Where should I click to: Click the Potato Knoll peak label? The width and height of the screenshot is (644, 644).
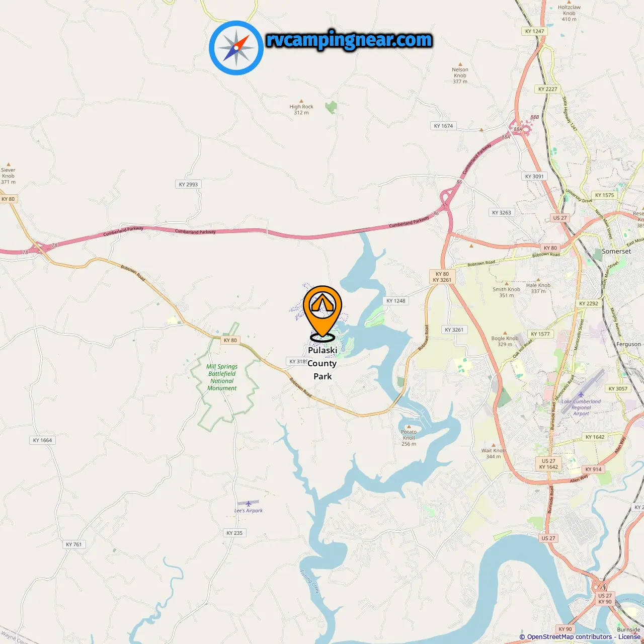(x=409, y=438)
